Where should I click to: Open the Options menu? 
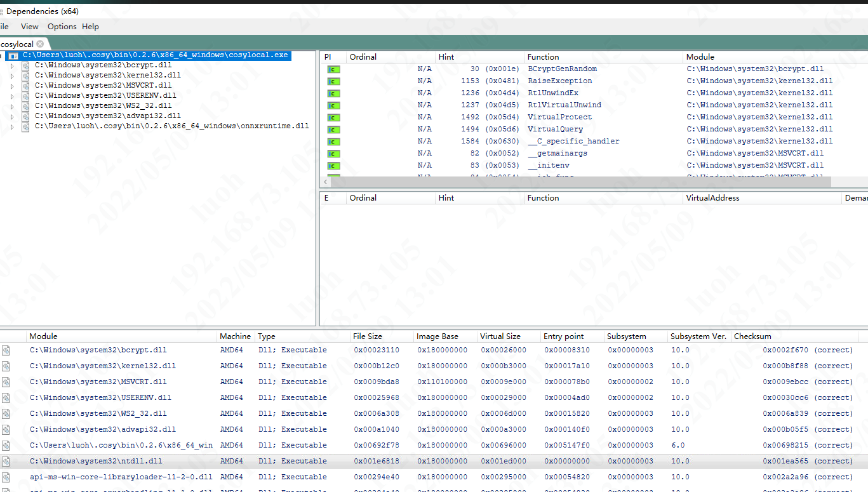[x=62, y=27]
